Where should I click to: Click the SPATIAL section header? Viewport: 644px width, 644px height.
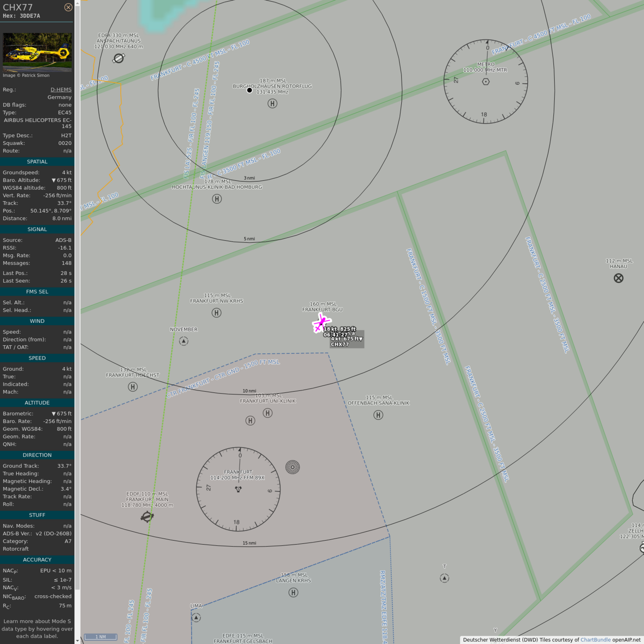pyautogui.click(x=37, y=161)
